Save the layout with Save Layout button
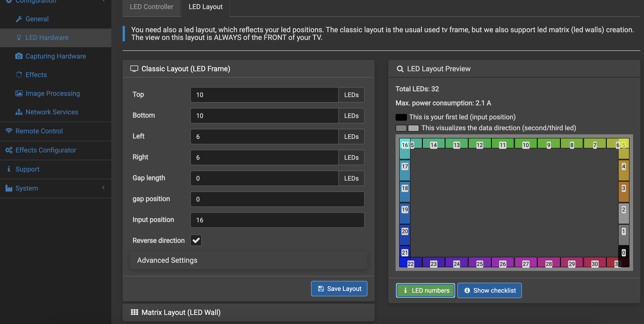 coord(339,288)
